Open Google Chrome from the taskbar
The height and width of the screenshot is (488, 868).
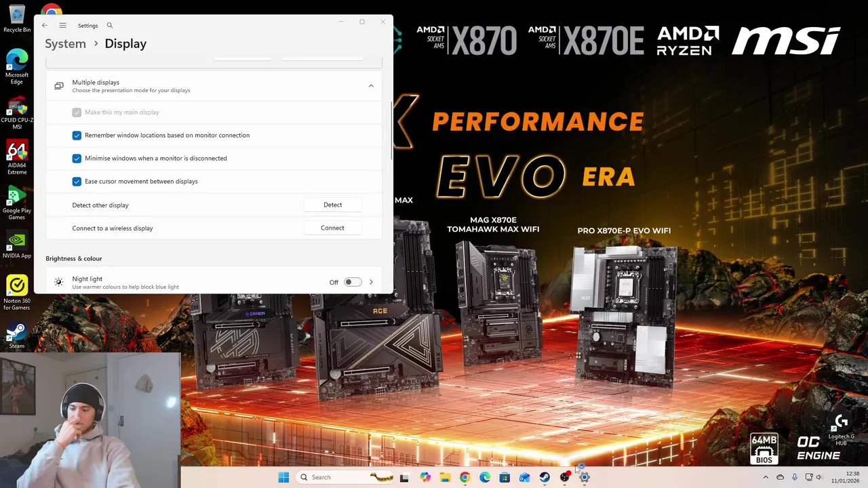pos(465,477)
